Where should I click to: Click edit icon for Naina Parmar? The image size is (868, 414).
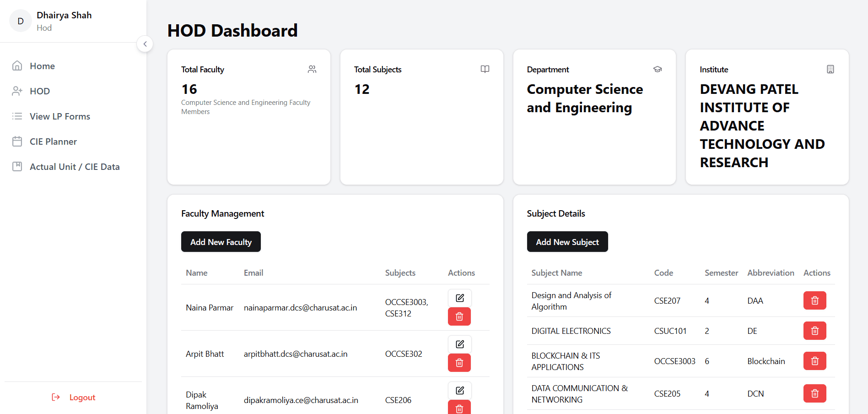click(459, 298)
